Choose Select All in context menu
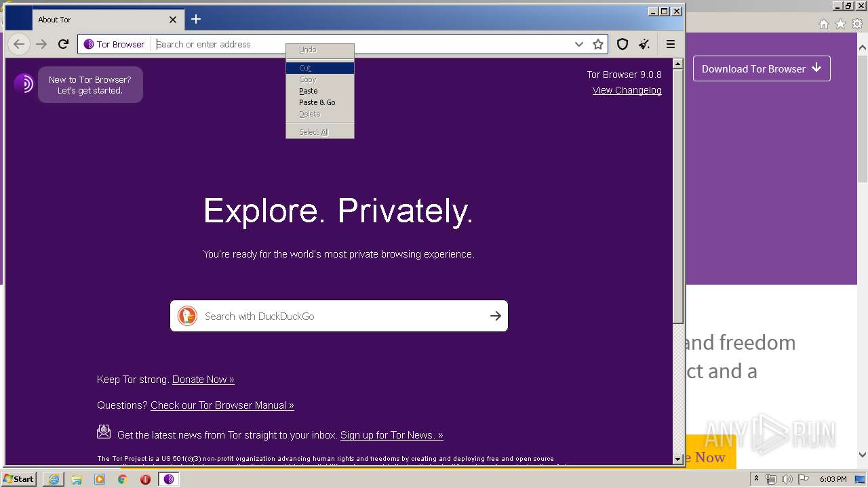Viewport: 868px width, 488px height. click(x=320, y=132)
